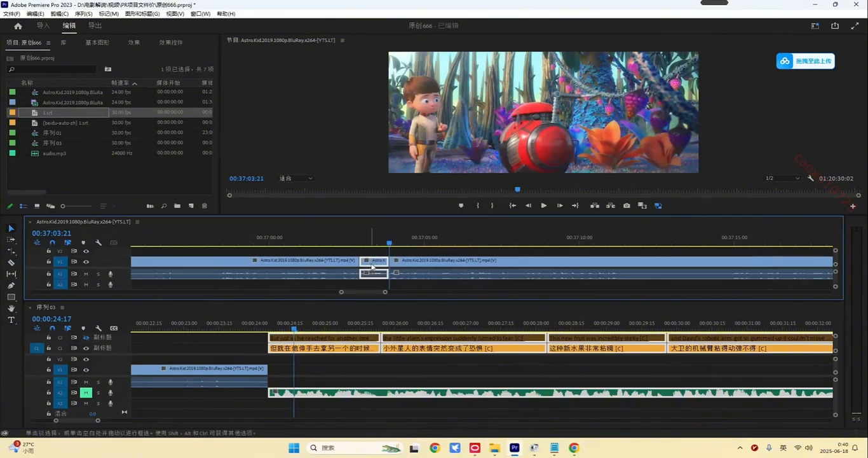Image resolution: width=868 pixels, height=458 pixels.
Task: Select the Razor tool in the tools panel
Action: click(11, 263)
